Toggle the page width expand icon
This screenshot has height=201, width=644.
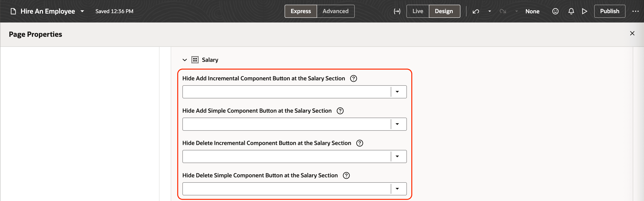pos(397,11)
